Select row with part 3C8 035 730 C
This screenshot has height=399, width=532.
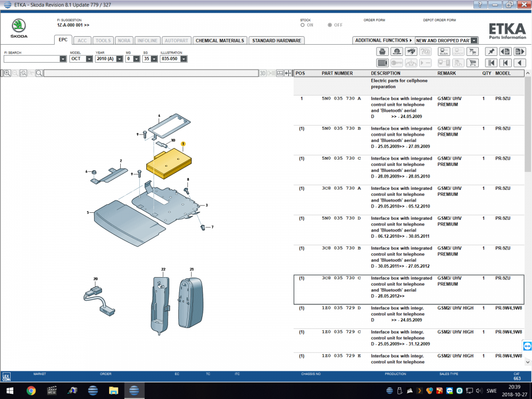409,289
